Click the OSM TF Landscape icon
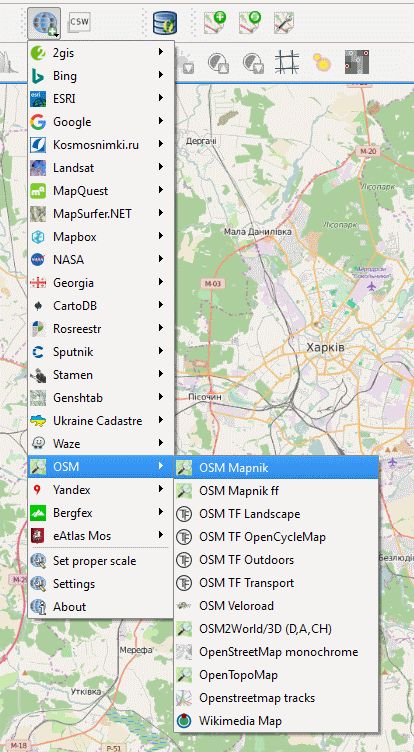Viewport: 414px width, 752px height. (x=184, y=514)
